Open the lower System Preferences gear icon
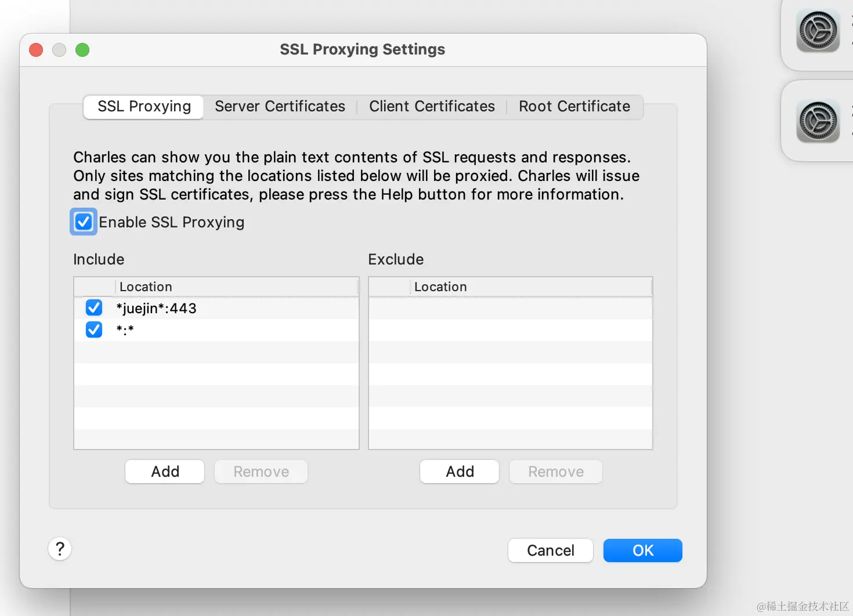 [x=818, y=121]
